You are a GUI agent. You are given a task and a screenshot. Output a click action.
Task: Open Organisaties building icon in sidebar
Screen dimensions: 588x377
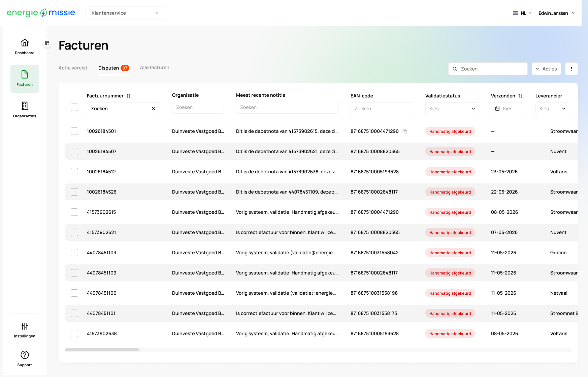[x=25, y=106]
